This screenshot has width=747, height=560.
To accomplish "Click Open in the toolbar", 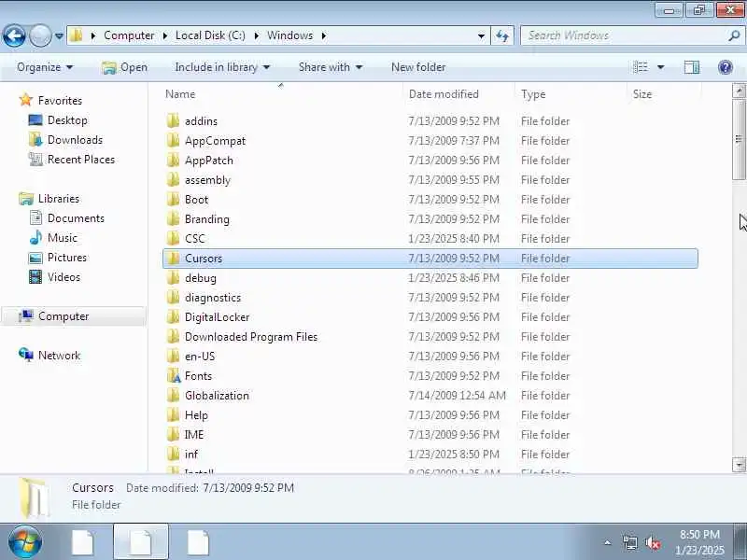I will [x=125, y=67].
